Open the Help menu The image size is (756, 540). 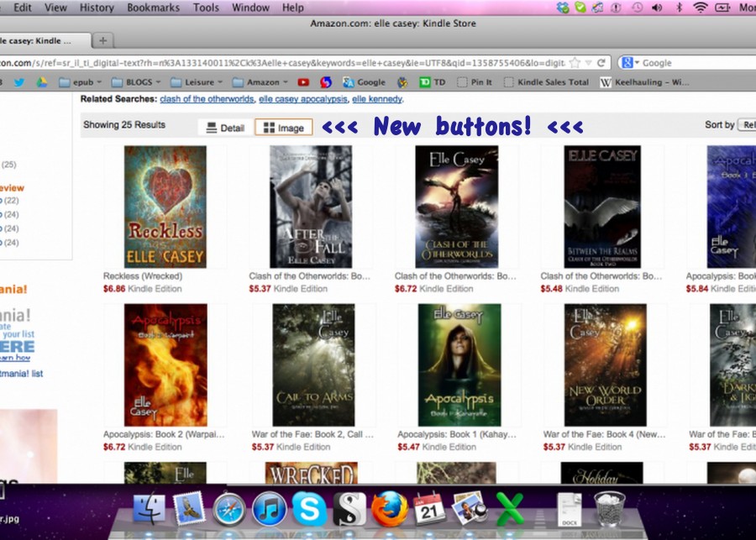tap(293, 8)
